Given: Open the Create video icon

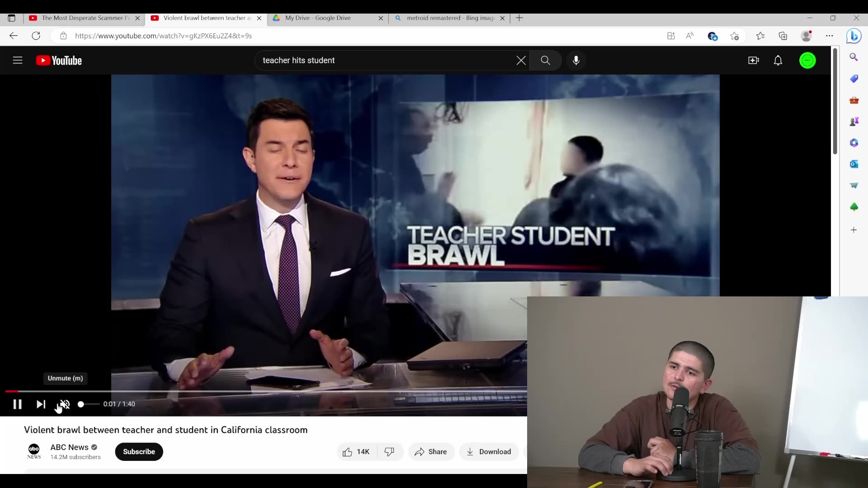Looking at the screenshot, I should pos(753,61).
